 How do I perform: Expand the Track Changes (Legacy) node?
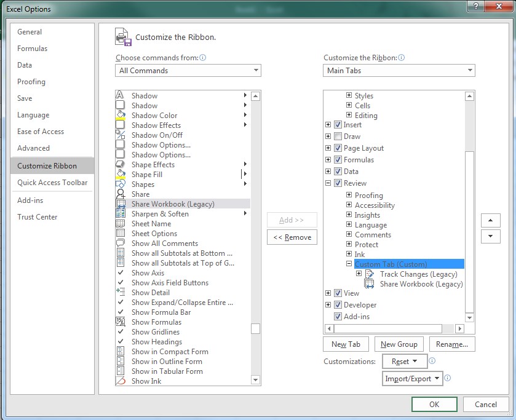[359, 274]
